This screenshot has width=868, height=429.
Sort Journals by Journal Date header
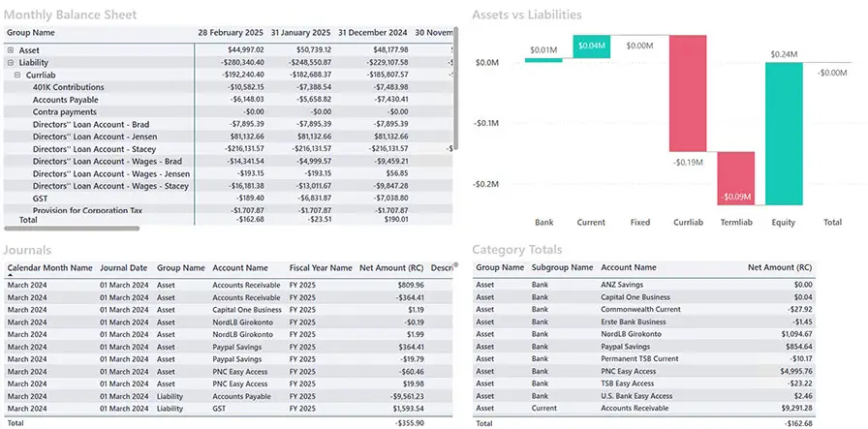124,268
